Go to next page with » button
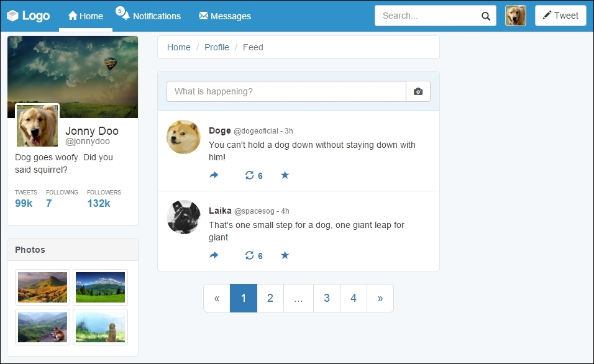 (380, 298)
